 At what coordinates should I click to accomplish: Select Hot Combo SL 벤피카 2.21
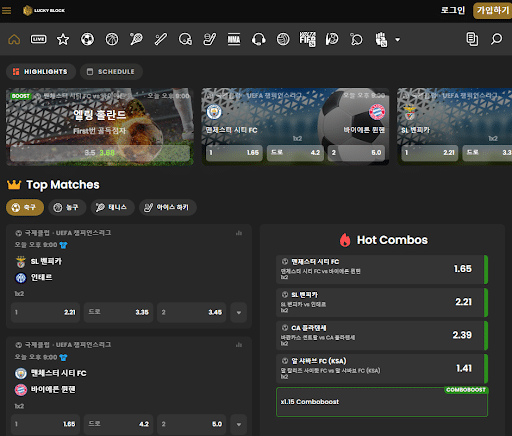[x=382, y=303]
